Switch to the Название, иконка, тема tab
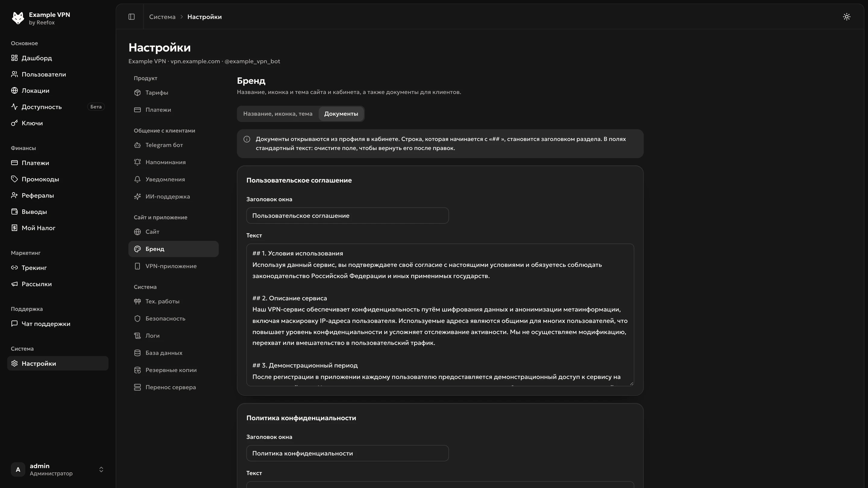This screenshot has width=868, height=488. (x=278, y=114)
